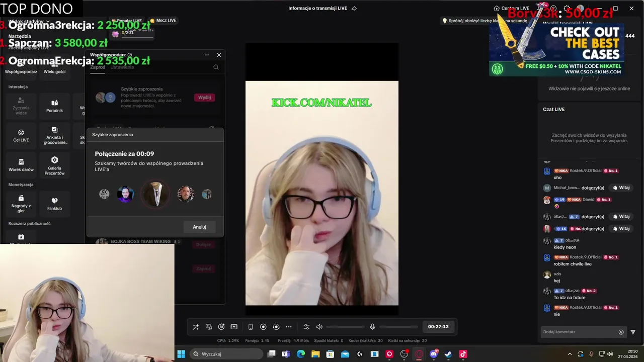Open the Fanklub tile
The image size is (644, 362).
[x=54, y=204]
